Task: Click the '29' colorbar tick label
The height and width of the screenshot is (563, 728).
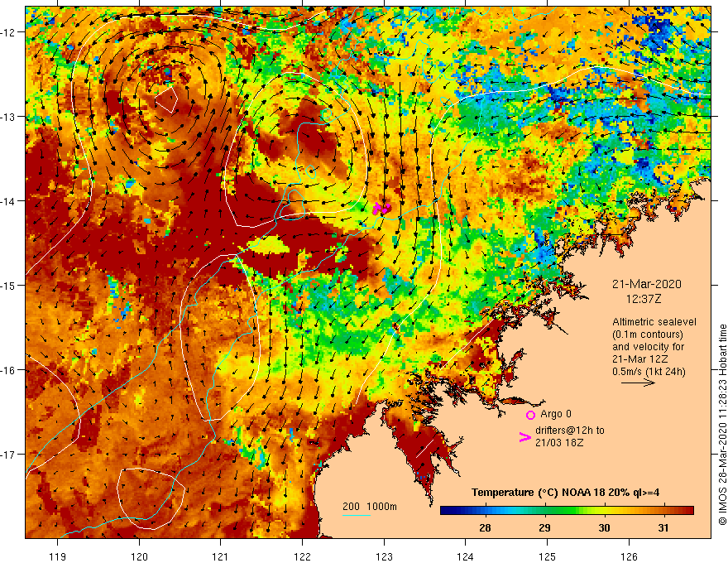Action: pos(544,527)
